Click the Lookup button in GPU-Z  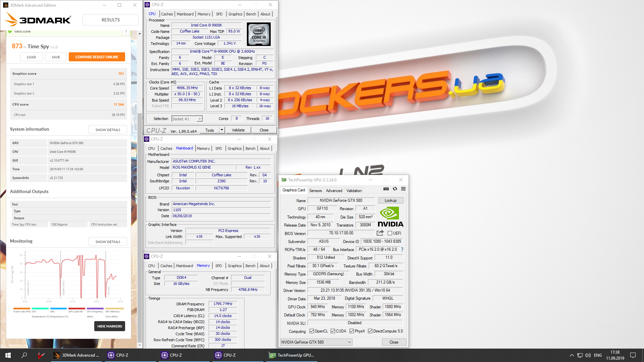pos(390,200)
